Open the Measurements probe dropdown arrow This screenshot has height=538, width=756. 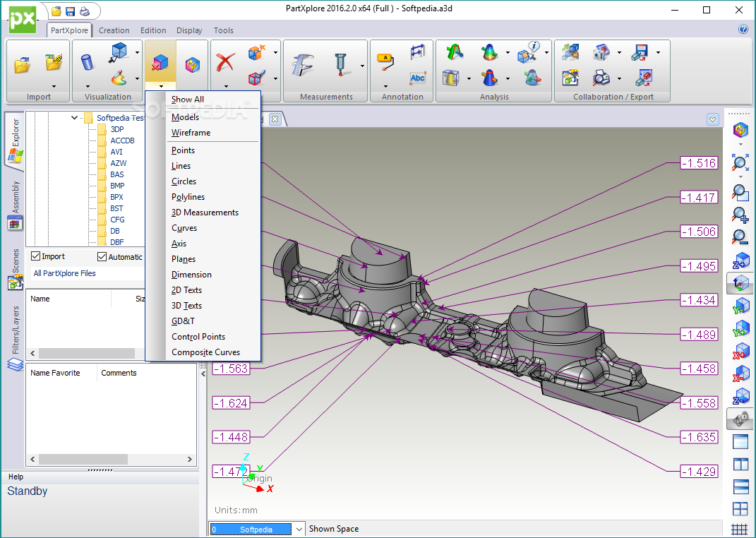pos(362,66)
